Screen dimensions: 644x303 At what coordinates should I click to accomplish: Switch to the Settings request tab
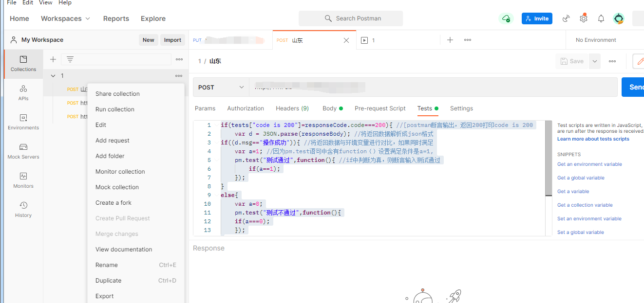pyautogui.click(x=461, y=108)
